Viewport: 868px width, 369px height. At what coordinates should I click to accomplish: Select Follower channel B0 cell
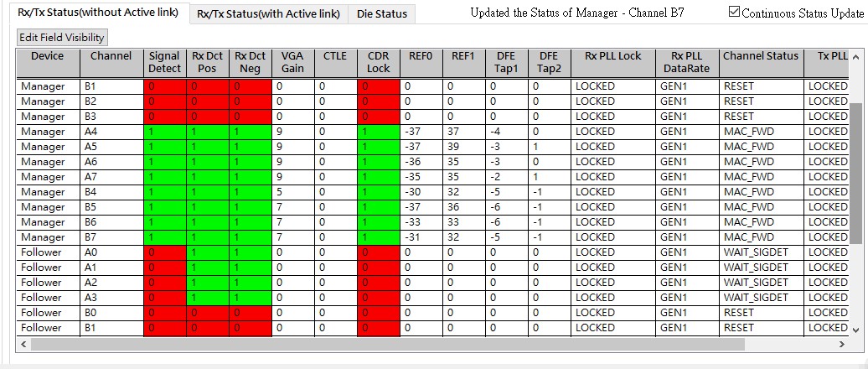[111, 313]
